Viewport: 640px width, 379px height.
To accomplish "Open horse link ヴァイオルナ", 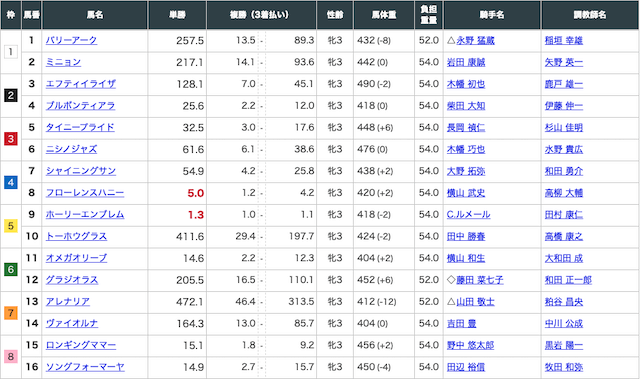I will [72, 324].
